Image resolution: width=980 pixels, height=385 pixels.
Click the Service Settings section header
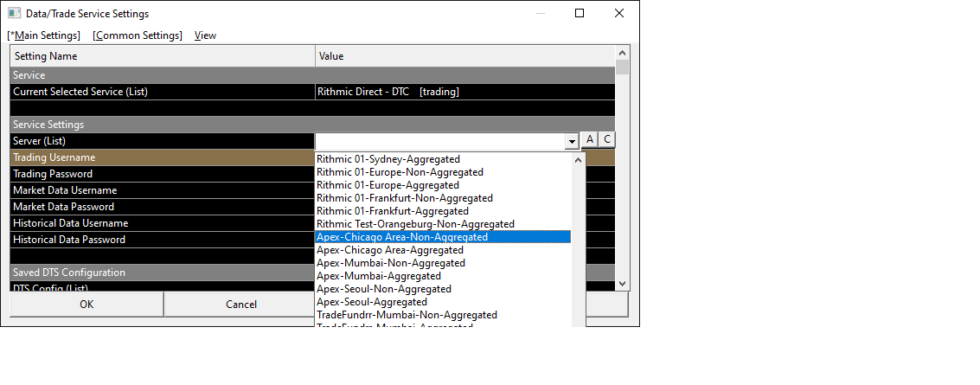pyautogui.click(x=312, y=125)
